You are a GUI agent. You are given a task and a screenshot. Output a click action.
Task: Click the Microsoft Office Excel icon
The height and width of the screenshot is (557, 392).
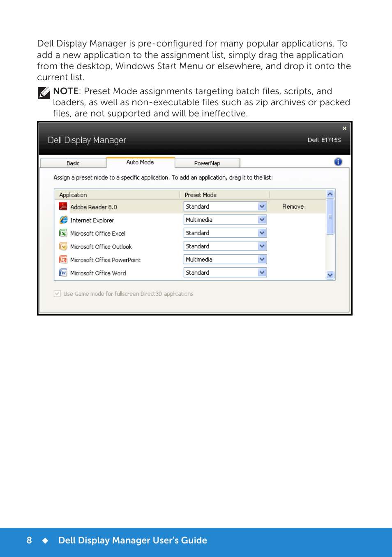pos(63,233)
